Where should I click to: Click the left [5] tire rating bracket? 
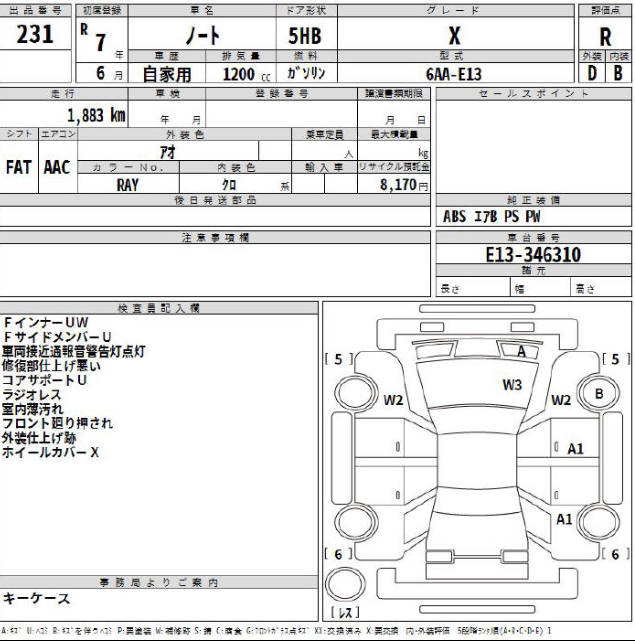(x=338, y=358)
